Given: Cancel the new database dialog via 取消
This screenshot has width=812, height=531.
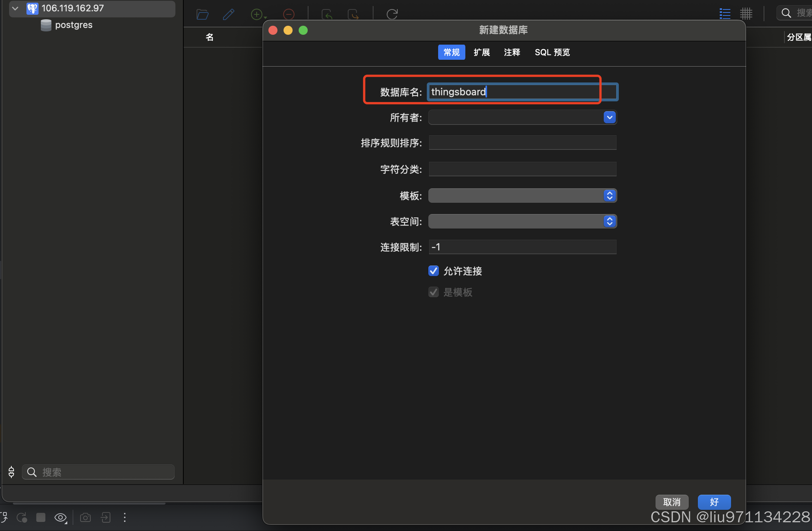Looking at the screenshot, I should click(672, 502).
